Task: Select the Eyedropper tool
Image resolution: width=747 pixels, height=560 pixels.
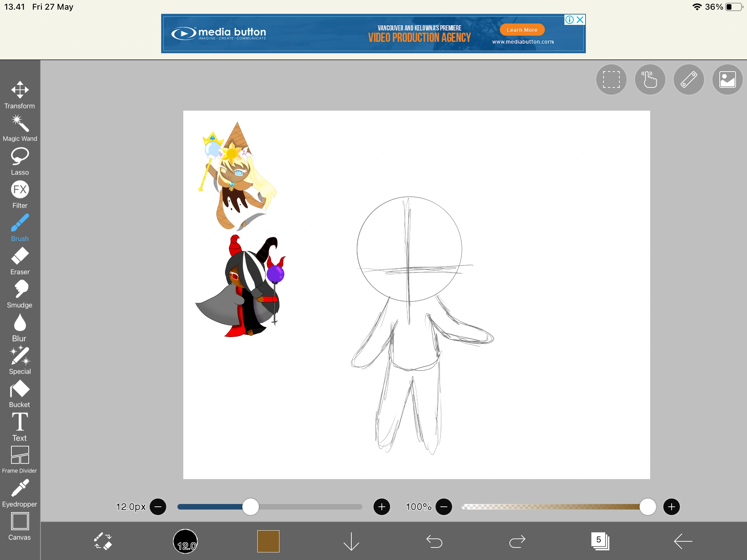Action: 20,488
